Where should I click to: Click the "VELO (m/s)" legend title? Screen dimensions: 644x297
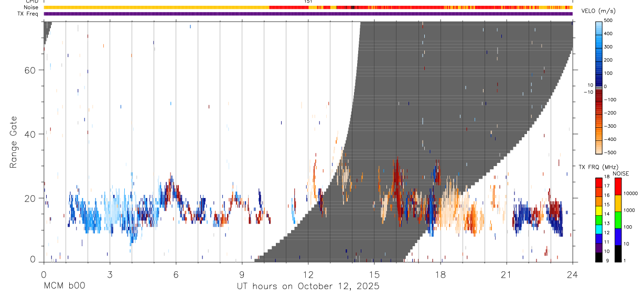click(x=599, y=12)
